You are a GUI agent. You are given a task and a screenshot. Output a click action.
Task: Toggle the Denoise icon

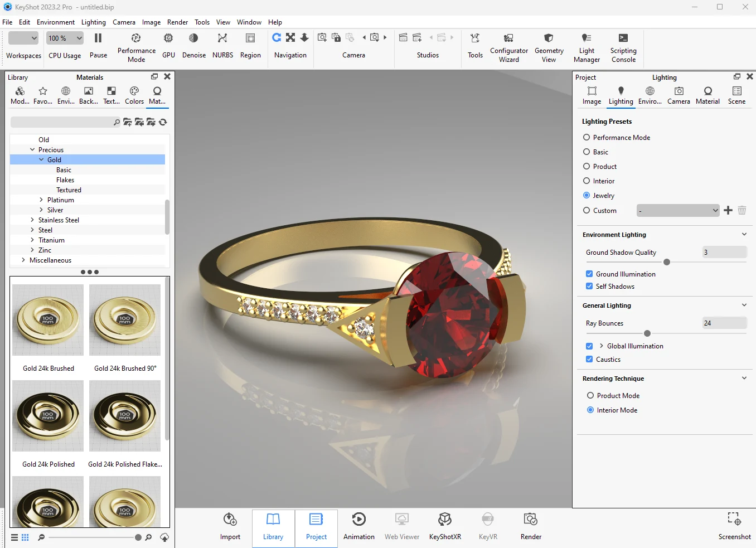(193, 38)
